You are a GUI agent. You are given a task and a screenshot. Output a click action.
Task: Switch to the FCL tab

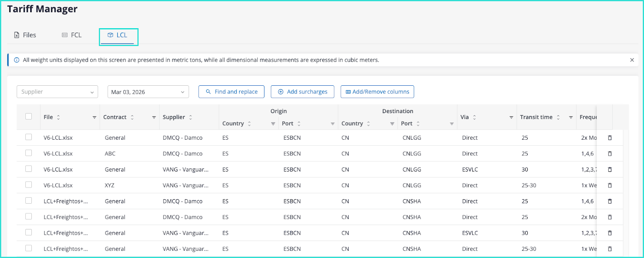(72, 35)
